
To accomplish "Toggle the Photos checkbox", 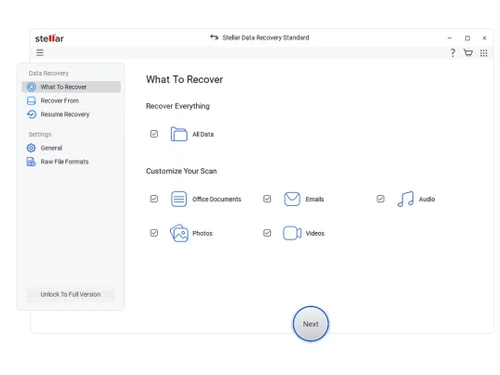I will [x=154, y=233].
